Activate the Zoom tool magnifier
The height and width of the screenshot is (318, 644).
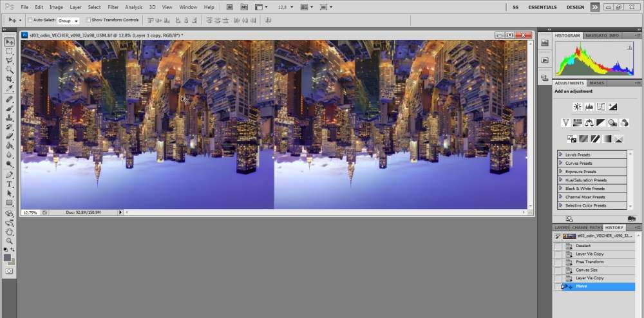click(10, 241)
